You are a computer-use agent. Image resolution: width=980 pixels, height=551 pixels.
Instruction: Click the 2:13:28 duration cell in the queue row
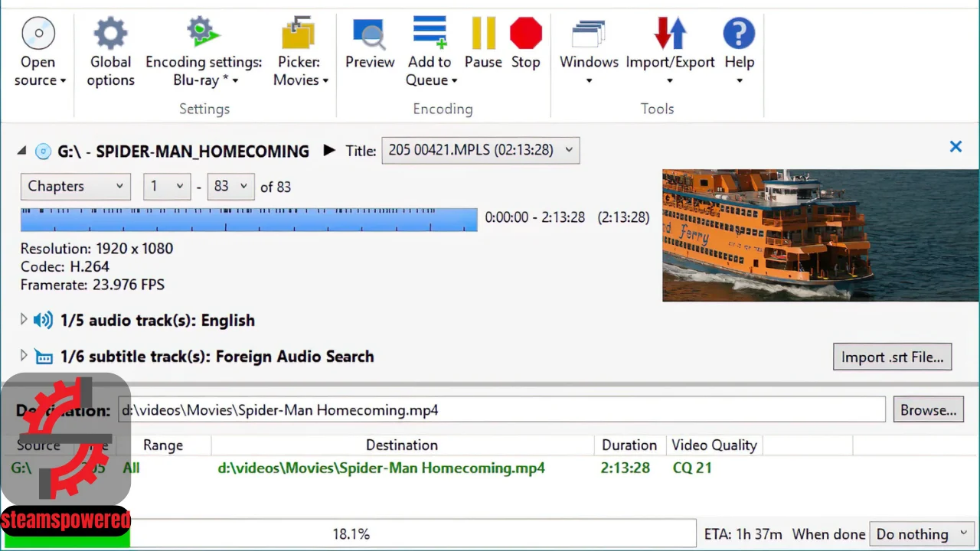pyautogui.click(x=625, y=468)
